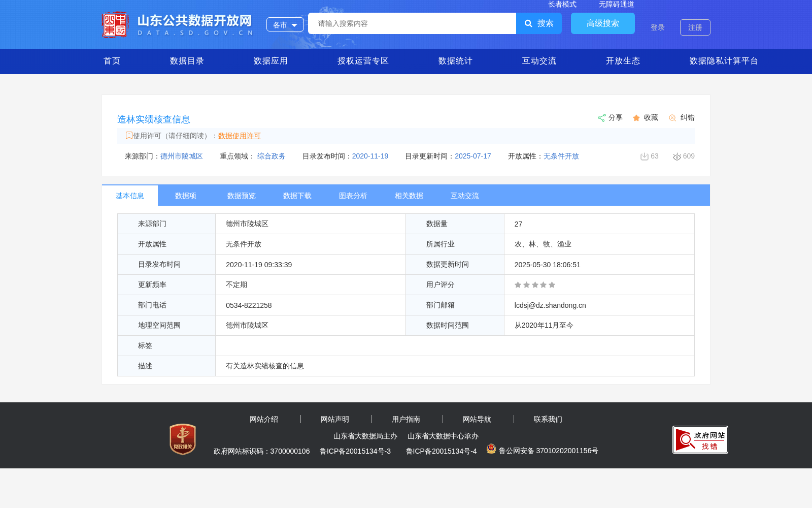Open 用户指南 footer link
This screenshot has height=508, width=812.
pos(406,419)
